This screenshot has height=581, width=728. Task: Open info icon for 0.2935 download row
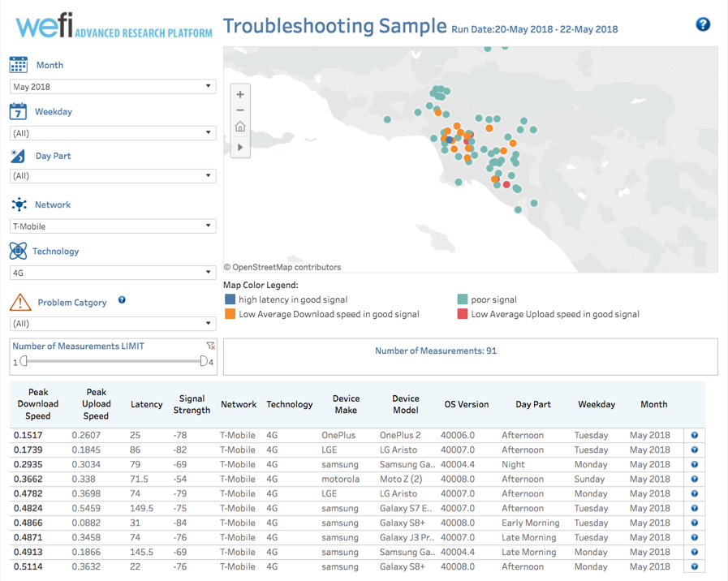695,464
